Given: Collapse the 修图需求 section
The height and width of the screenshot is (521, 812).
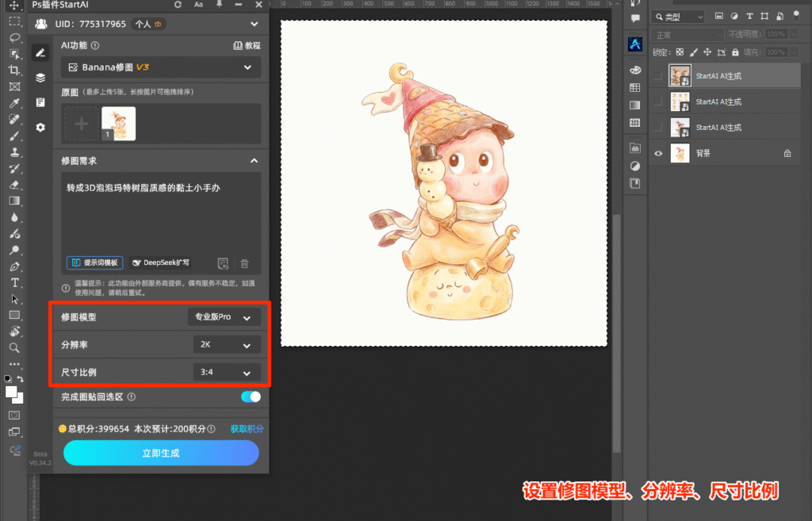Looking at the screenshot, I should 254,160.
